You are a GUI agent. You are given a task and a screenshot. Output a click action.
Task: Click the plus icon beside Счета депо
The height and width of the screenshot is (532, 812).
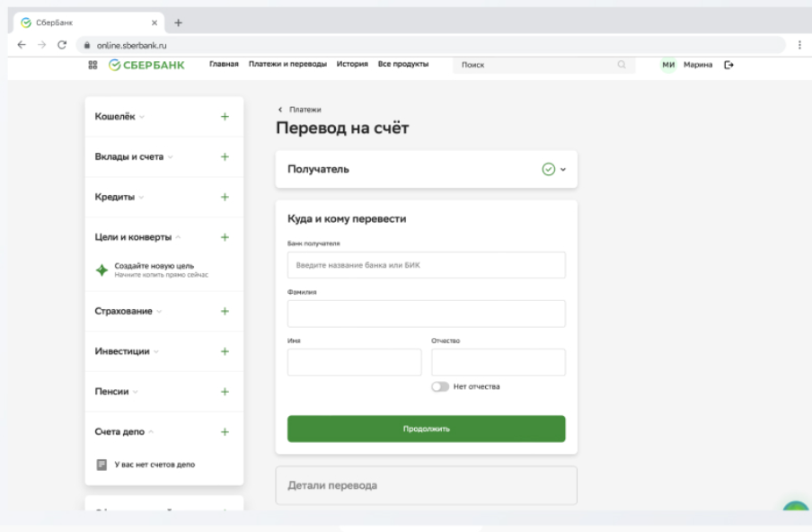(x=225, y=432)
